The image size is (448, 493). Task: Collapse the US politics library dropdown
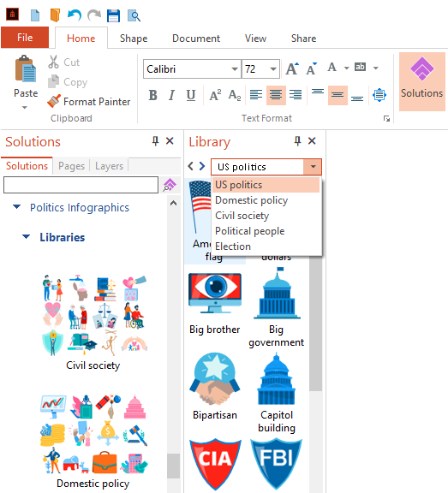click(313, 167)
